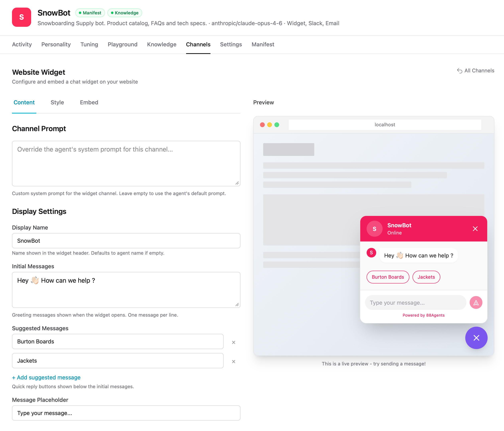504x431 pixels.
Task: Select the Burton Boards quick reply in preview
Action: [388, 277]
